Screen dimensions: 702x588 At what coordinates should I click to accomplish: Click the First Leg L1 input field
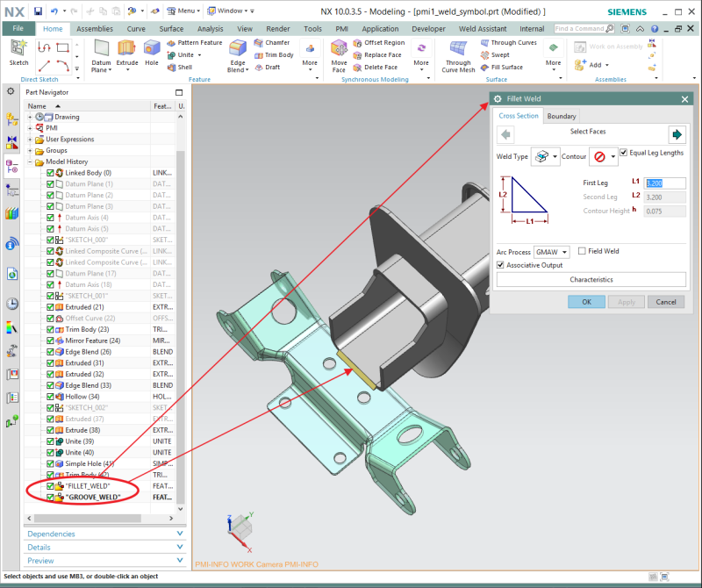pyautogui.click(x=664, y=183)
